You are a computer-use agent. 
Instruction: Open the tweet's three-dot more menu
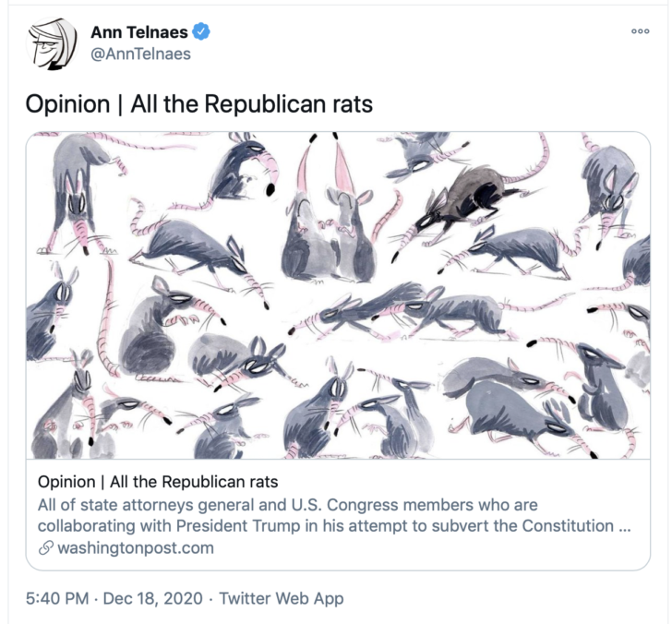[x=641, y=31]
